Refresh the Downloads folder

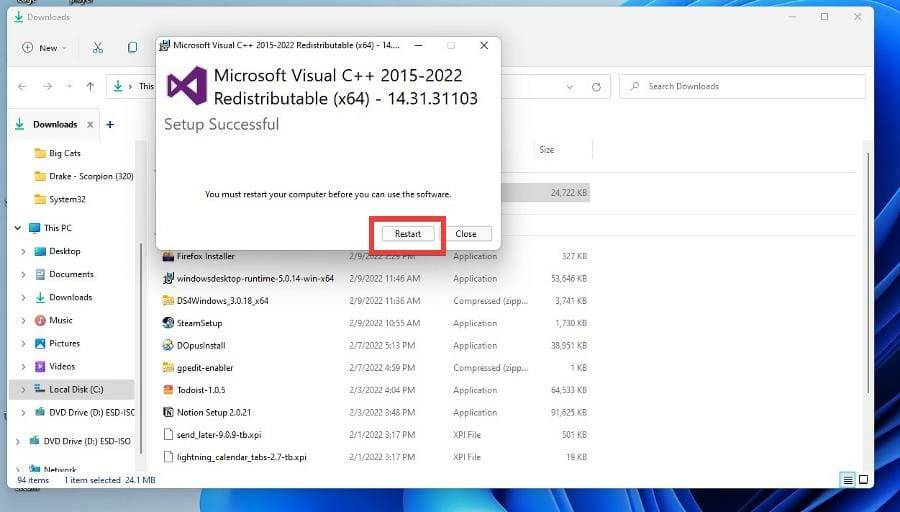click(x=596, y=87)
